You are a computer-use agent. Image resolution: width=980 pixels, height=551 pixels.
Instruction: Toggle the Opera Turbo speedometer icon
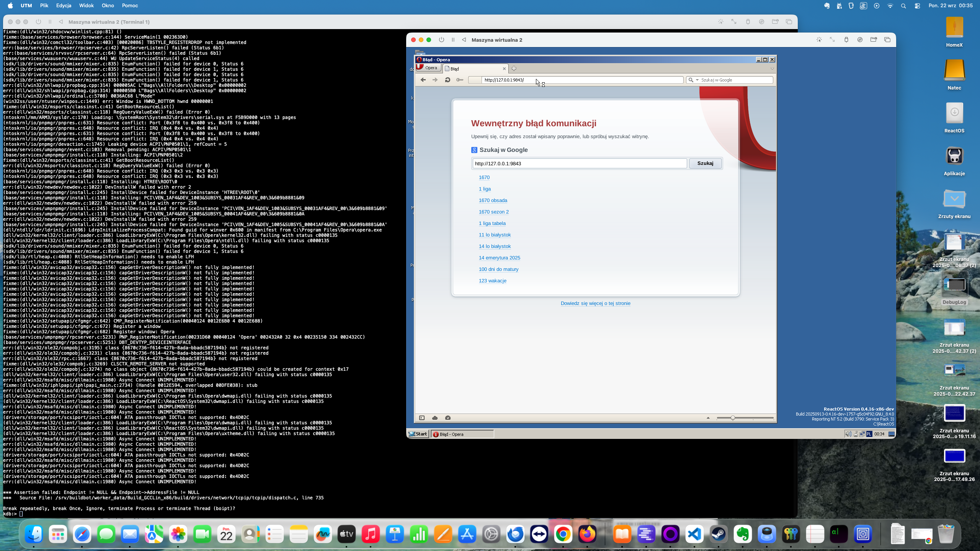point(448,418)
